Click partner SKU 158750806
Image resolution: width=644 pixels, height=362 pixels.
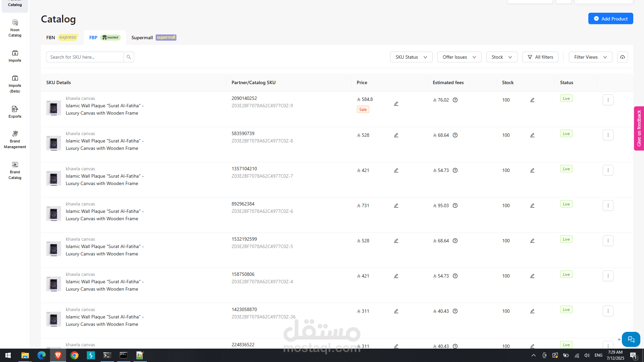point(243,274)
